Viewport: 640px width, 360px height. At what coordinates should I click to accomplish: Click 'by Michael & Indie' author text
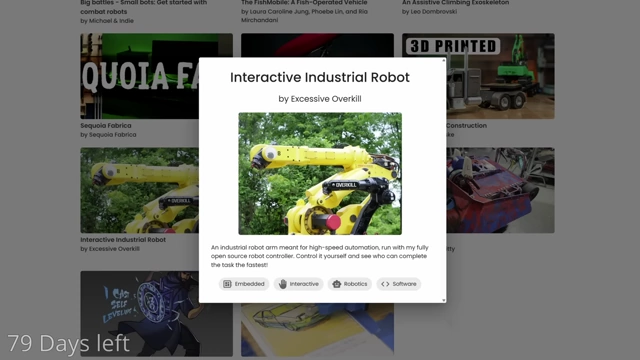click(x=107, y=21)
